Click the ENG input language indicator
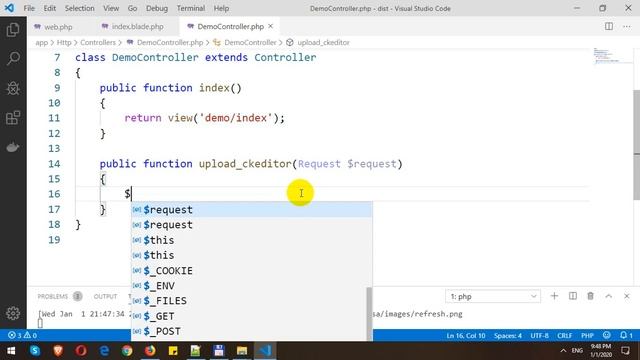This screenshot has height=360, width=640. (577, 351)
